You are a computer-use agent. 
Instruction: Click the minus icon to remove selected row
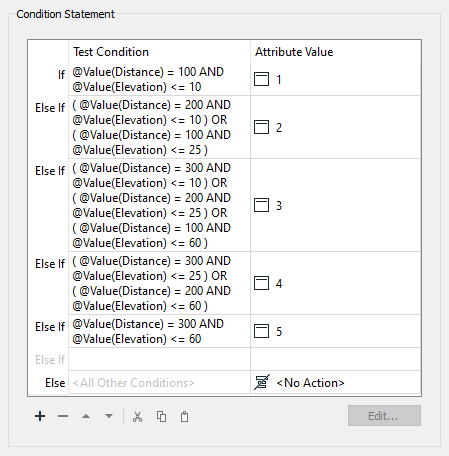(x=63, y=416)
